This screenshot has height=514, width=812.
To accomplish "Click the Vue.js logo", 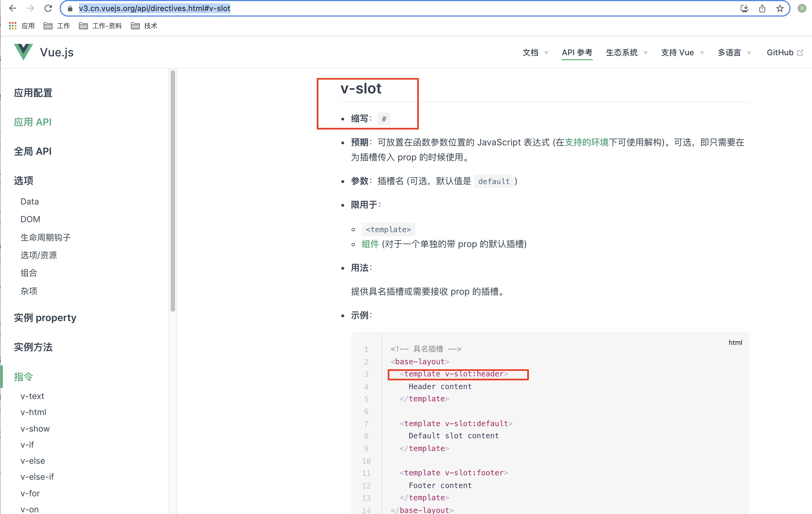I will (23, 52).
